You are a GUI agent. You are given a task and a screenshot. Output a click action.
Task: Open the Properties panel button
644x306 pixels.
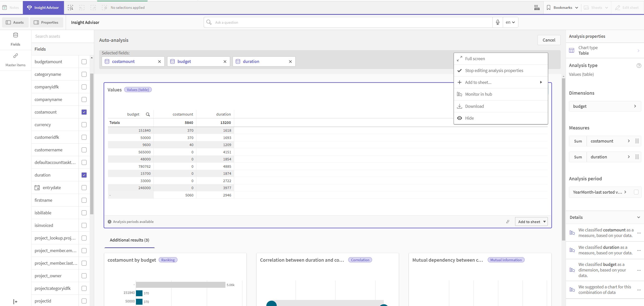pyautogui.click(x=46, y=22)
